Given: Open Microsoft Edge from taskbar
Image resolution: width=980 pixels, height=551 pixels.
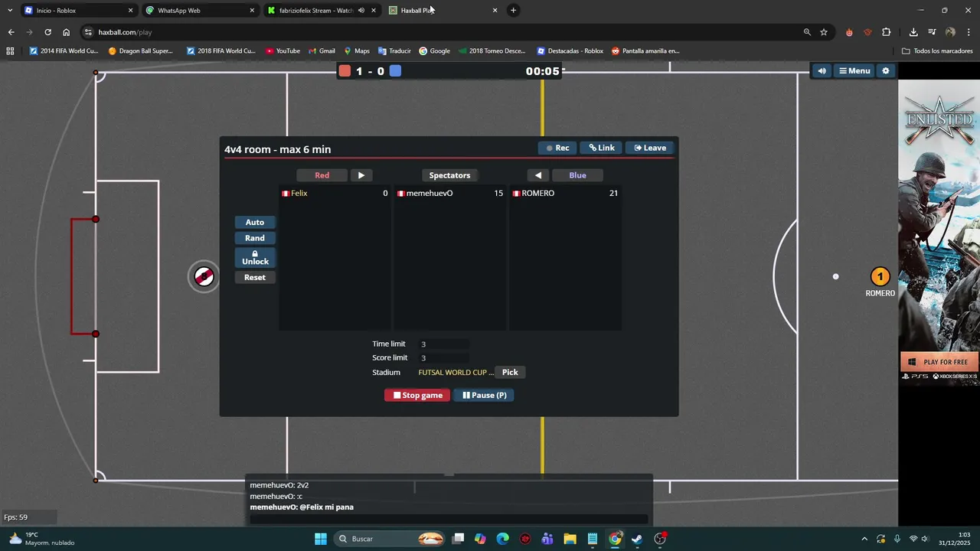Looking at the screenshot, I should 502,539.
